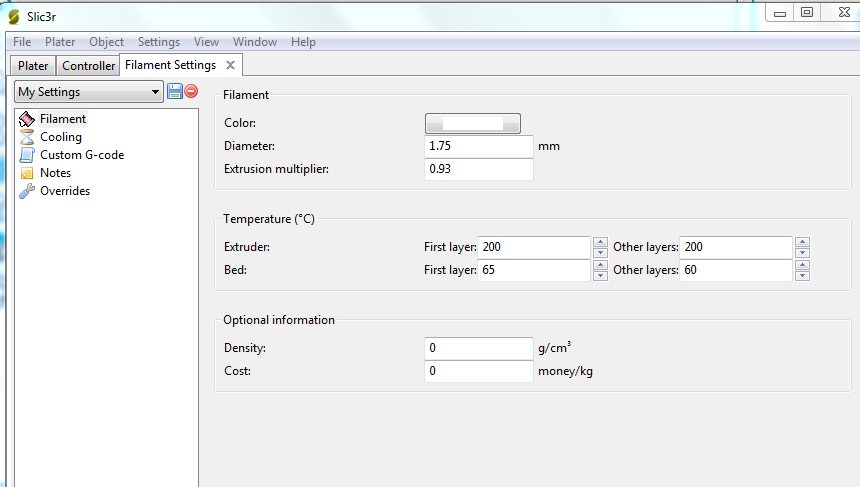Delete the current preset with the red icon
Viewport: 860px width, 487px height.
[x=191, y=91]
